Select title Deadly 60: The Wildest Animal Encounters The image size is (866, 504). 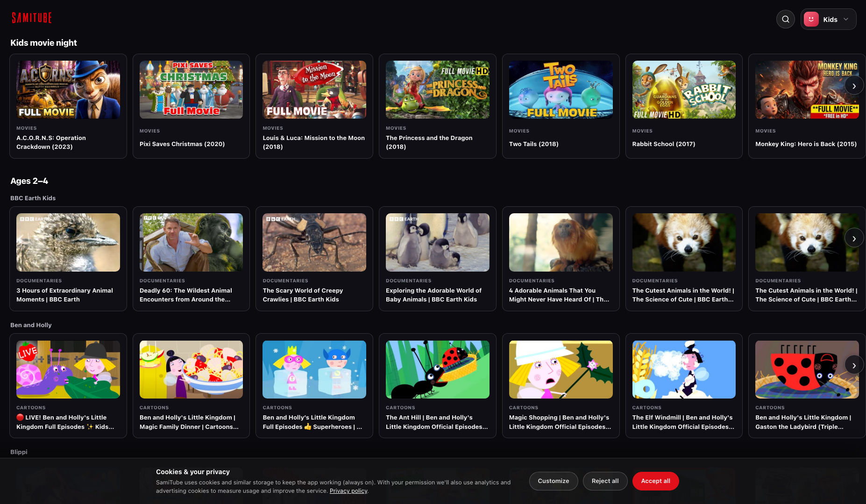click(x=186, y=295)
